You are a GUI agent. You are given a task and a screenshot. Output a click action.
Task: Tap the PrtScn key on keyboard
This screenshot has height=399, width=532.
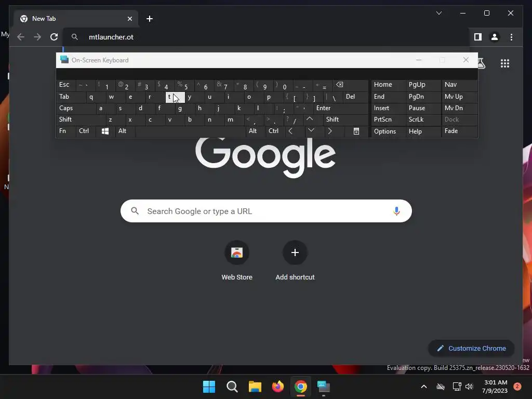(x=389, y=119)
